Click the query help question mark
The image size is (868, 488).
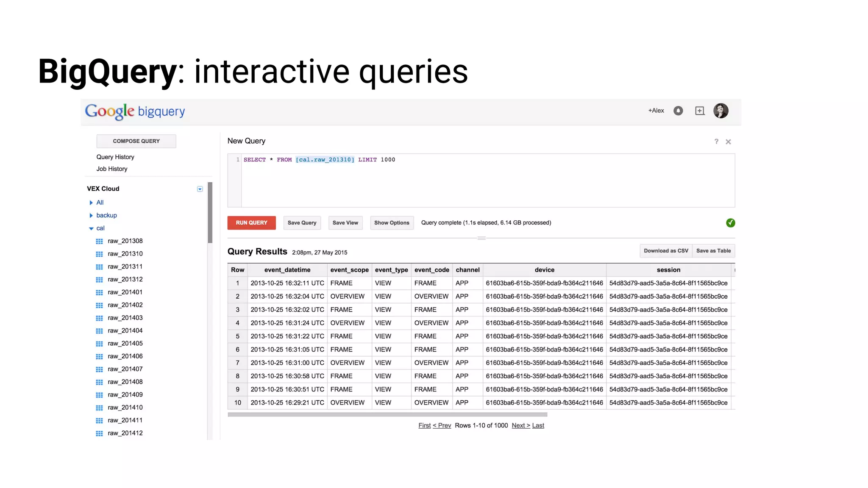click(716, 141)
